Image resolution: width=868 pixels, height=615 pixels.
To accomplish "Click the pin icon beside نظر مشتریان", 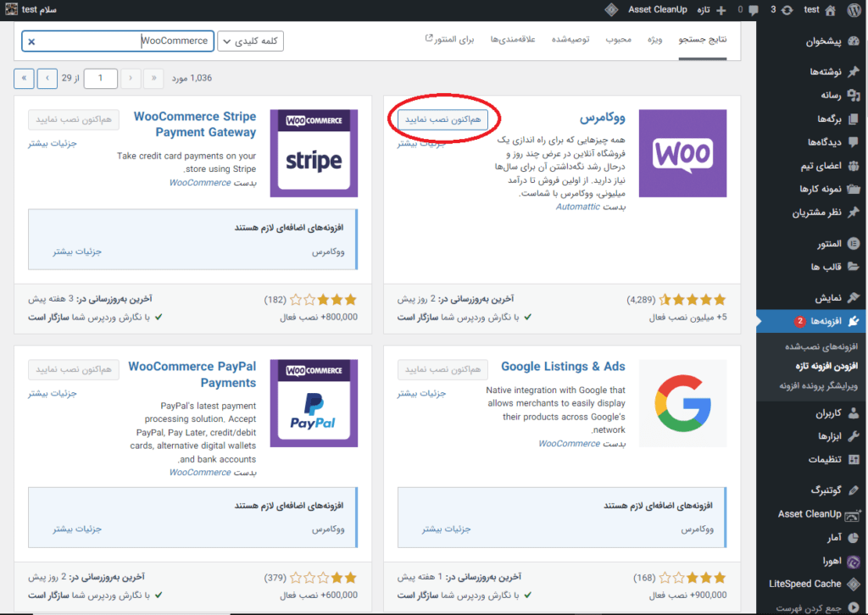I will point(854,213).
